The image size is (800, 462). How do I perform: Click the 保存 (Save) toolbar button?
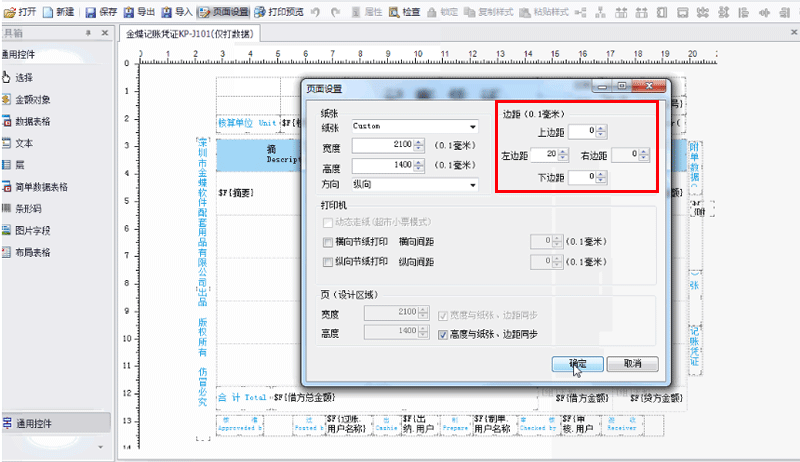(x=101, y=12)
